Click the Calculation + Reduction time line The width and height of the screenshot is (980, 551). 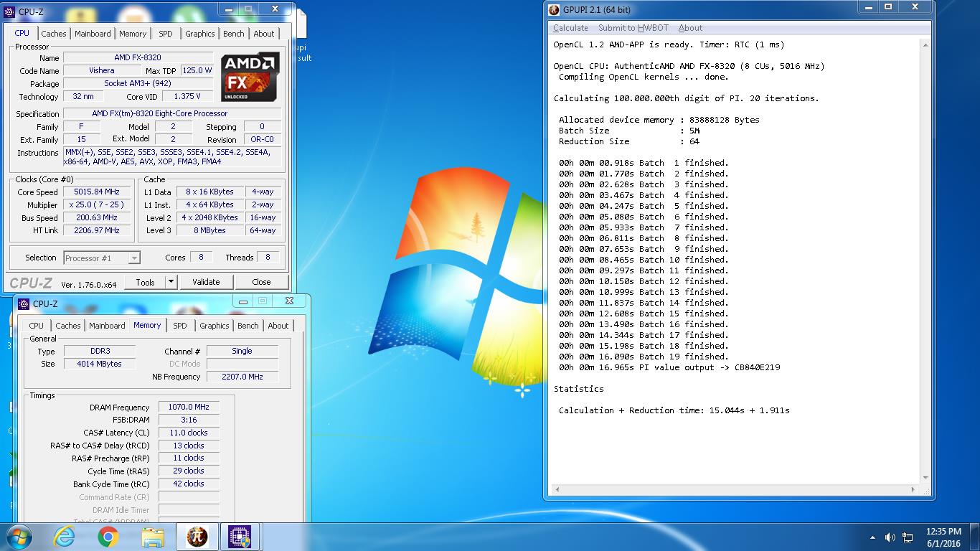674,410
